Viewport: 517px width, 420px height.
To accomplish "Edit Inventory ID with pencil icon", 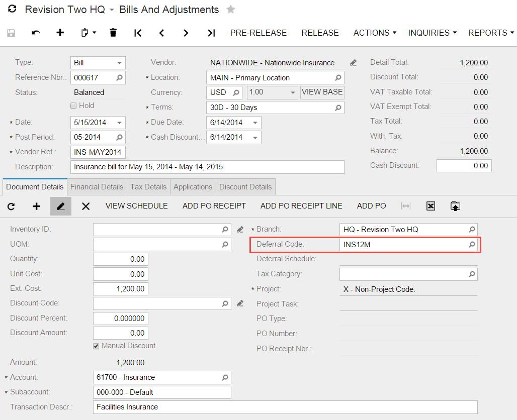I will (x=240, y=230).
